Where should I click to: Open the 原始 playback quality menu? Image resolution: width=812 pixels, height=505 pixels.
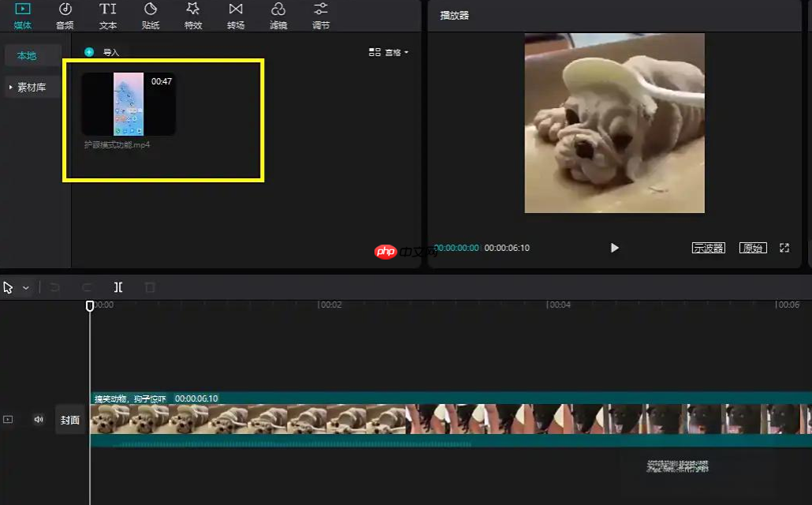[x=753, y=247]
